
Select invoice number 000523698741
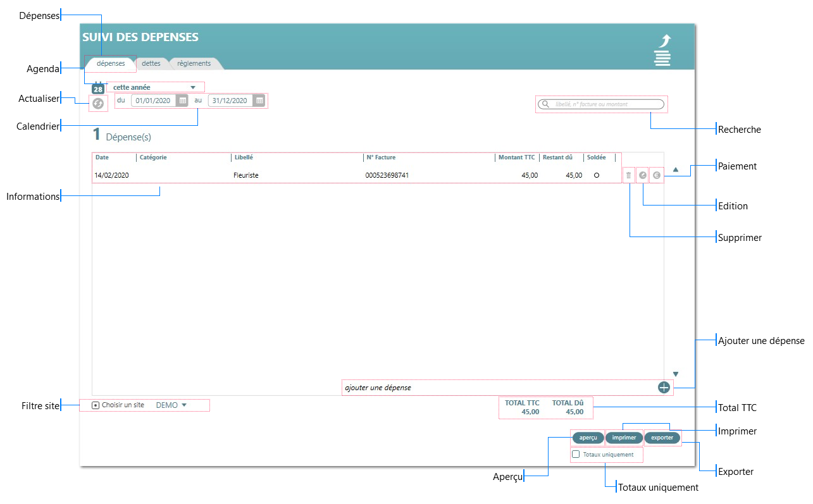coord(387,175)
